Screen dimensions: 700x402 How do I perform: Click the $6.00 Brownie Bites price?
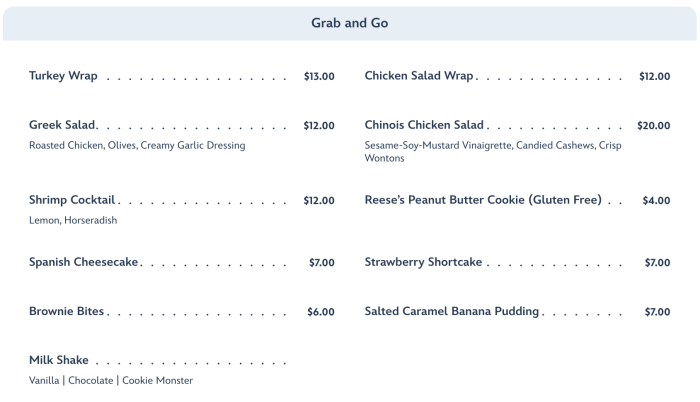pyautogui.click(x=320, y=312)
